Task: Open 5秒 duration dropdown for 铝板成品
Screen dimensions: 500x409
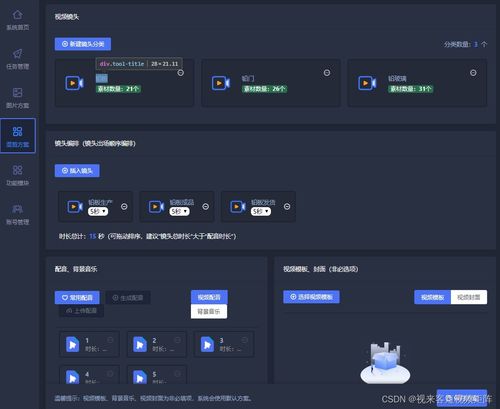Action: click(x=179, y=211)
